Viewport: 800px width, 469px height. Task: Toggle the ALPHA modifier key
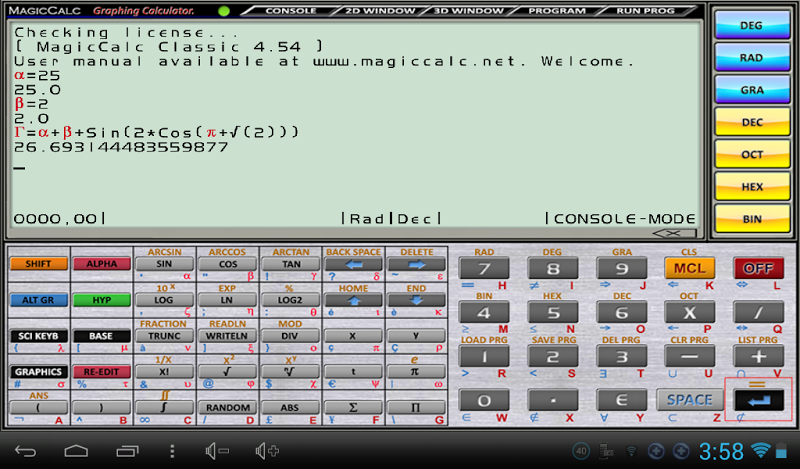pyautogui.click(x=102, y=263)
